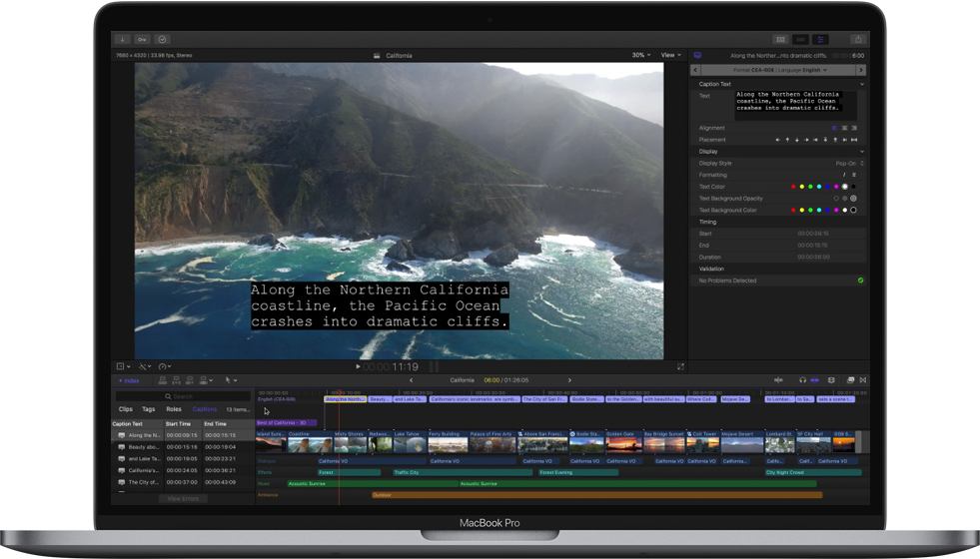The image size is (980, 559).
Task: Open the keyword editor with the key icon
Action: tap(142, 40)
